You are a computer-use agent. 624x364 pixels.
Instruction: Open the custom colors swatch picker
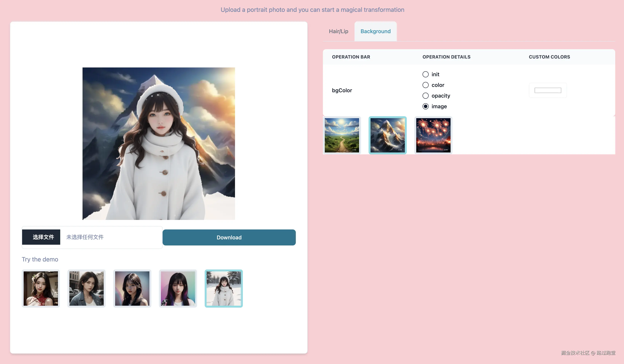click(548, 90)
